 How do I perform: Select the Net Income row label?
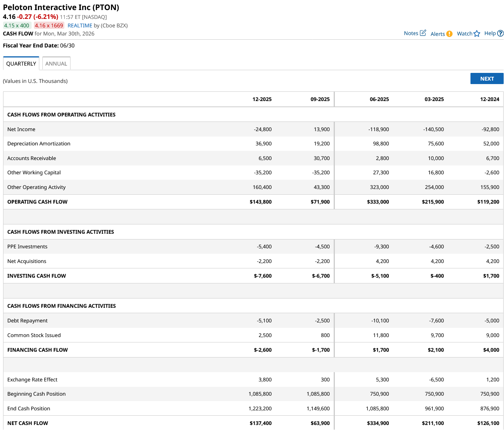point(21,129)
